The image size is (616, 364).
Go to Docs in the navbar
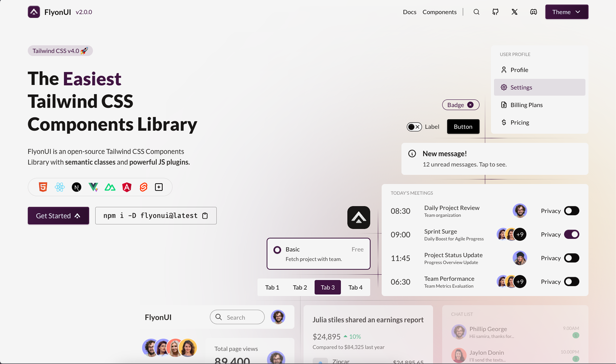click(x=410, y=12)
